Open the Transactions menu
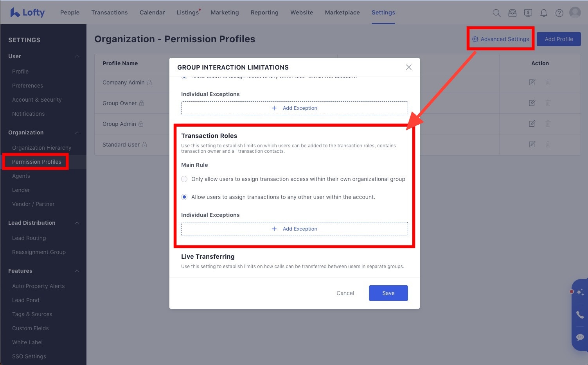 (109, 13)
